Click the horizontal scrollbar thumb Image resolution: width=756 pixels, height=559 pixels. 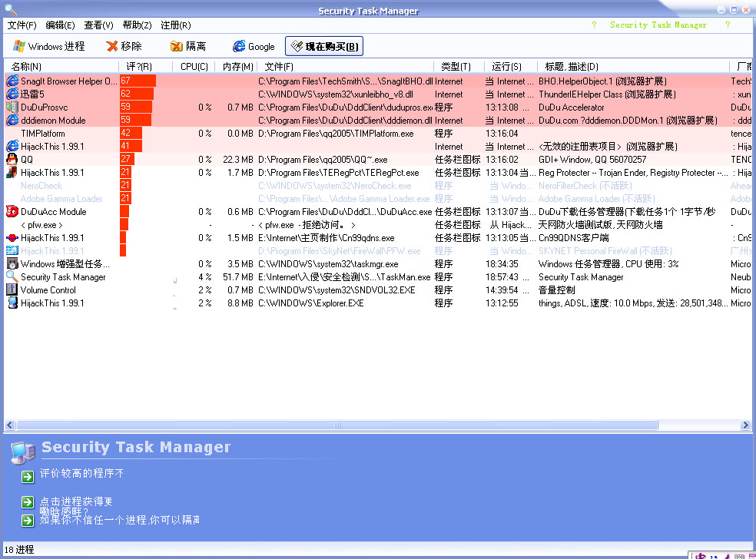337,425
